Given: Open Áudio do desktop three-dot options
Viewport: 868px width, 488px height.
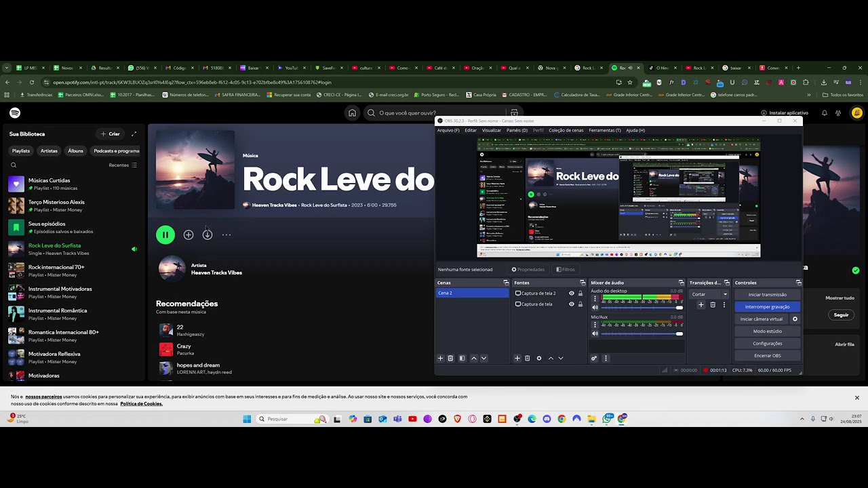Looking at the screenshot, I should [x=595, y=298].
